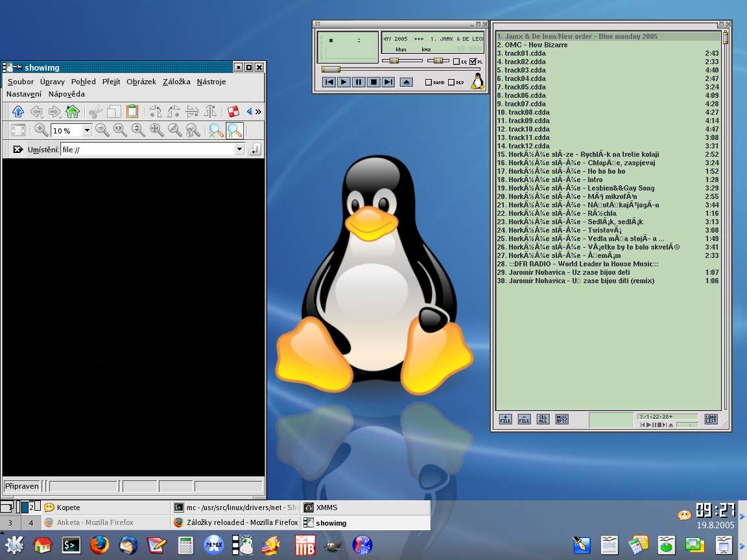Open the Umístění location history dropdown
This screenshot has height=560, width=747.
tap(239, 150)
